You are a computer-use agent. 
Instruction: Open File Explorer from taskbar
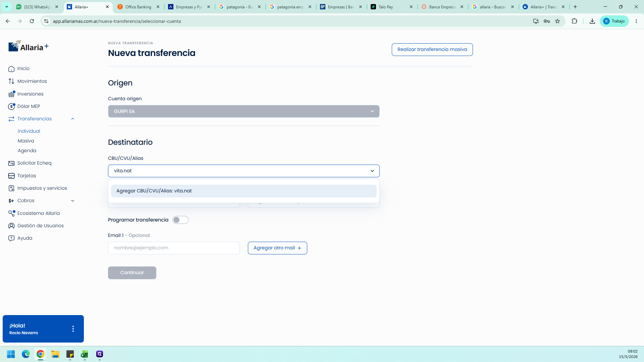(55, 354)
